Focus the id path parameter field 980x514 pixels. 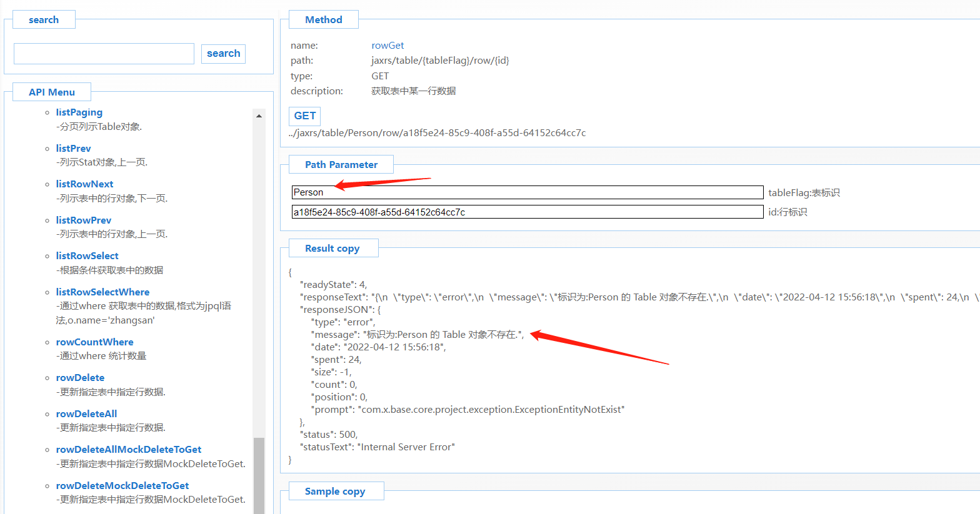(527, 212)
